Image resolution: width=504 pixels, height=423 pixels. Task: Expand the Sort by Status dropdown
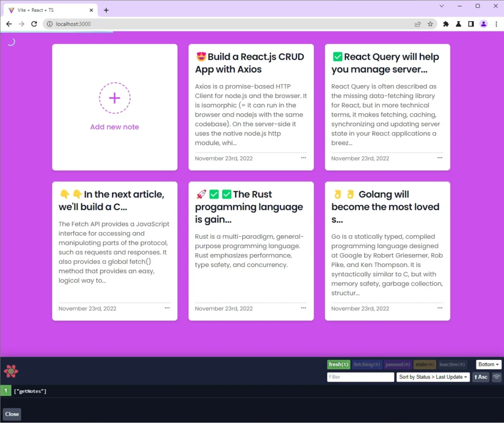pos(433,377)
